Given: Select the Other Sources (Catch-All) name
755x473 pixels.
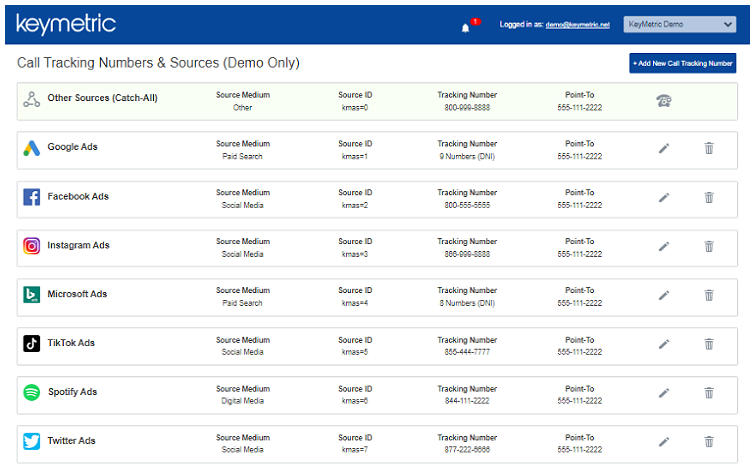Looking at the screenshot, I should [x=102, y=98].
